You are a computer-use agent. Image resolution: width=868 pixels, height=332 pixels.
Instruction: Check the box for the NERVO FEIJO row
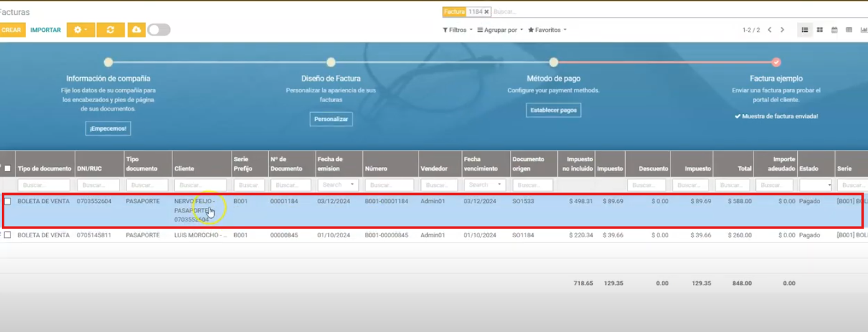point(7,201)
